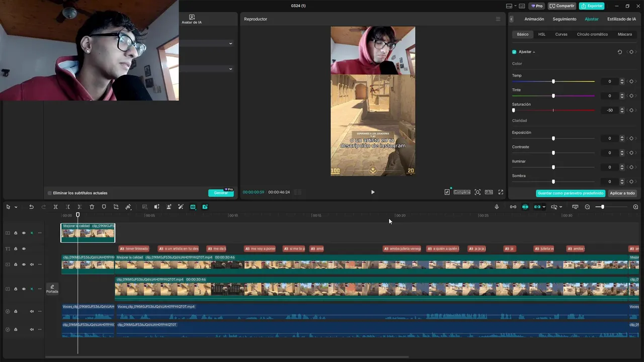Click the Compartir button
Image resolution: width=644 pixels, height=362 pixels.
click(562, 6)
